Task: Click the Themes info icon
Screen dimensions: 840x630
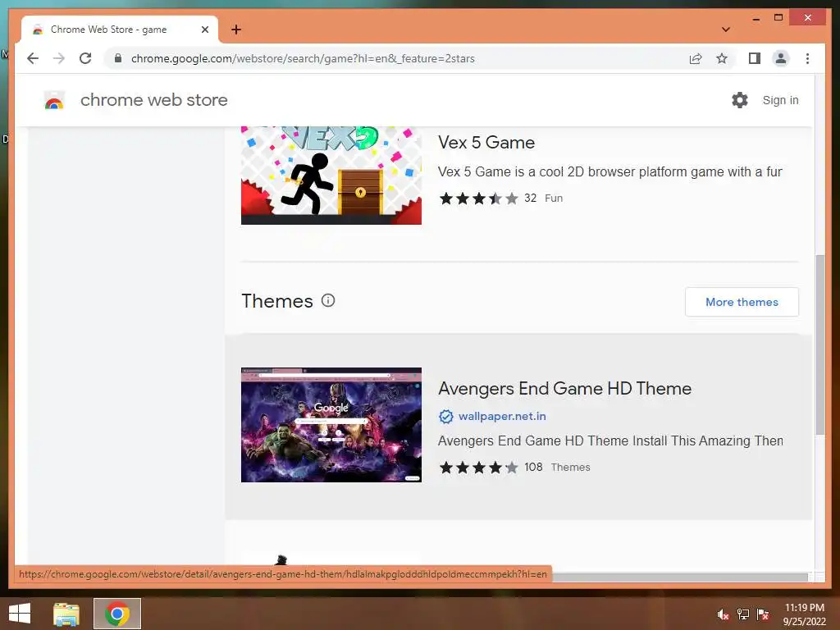Action: coord(328,300)
